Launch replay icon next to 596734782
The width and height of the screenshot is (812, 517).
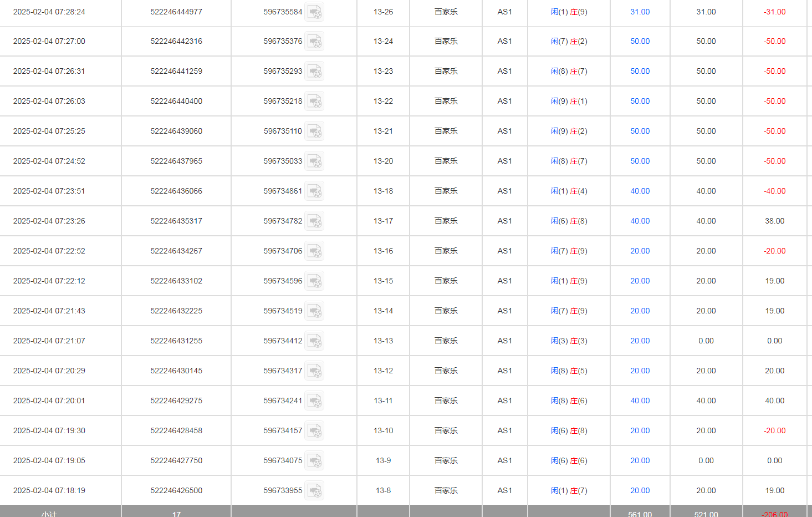click(314, 221)
